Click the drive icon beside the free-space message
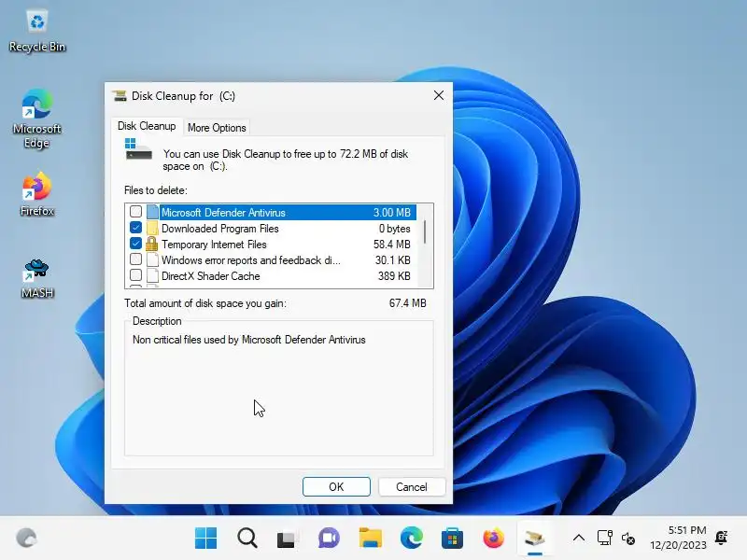Viewport: 747px width, 560px height. click(138, 149)
